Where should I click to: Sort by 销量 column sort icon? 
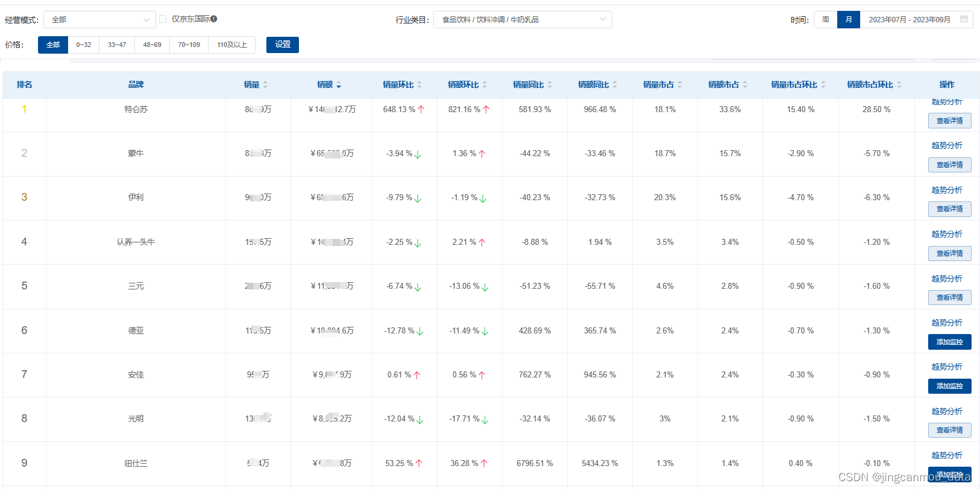point(265,85)
